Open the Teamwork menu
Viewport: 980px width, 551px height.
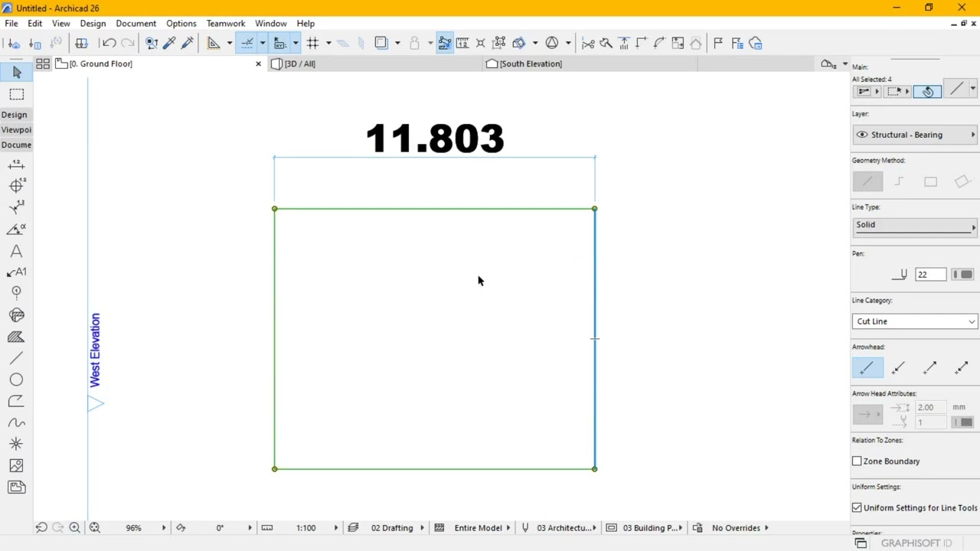pyautogui.click(x=225, y=23)
